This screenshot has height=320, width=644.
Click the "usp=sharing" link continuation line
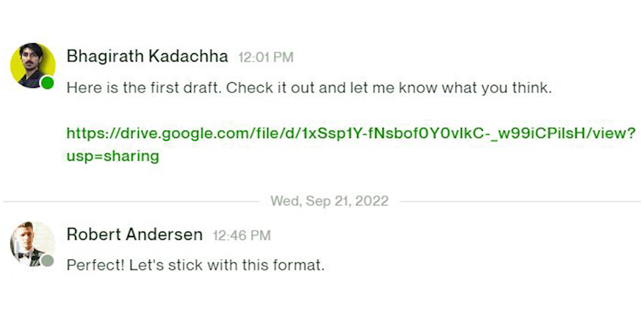[x=113, y=156]
